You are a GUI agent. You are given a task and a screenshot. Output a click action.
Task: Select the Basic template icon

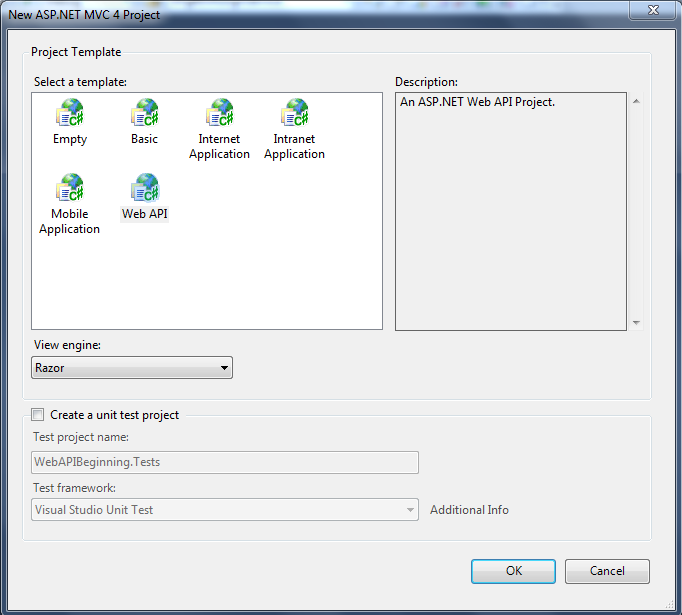pyautogui.click(x=145, y=112)
